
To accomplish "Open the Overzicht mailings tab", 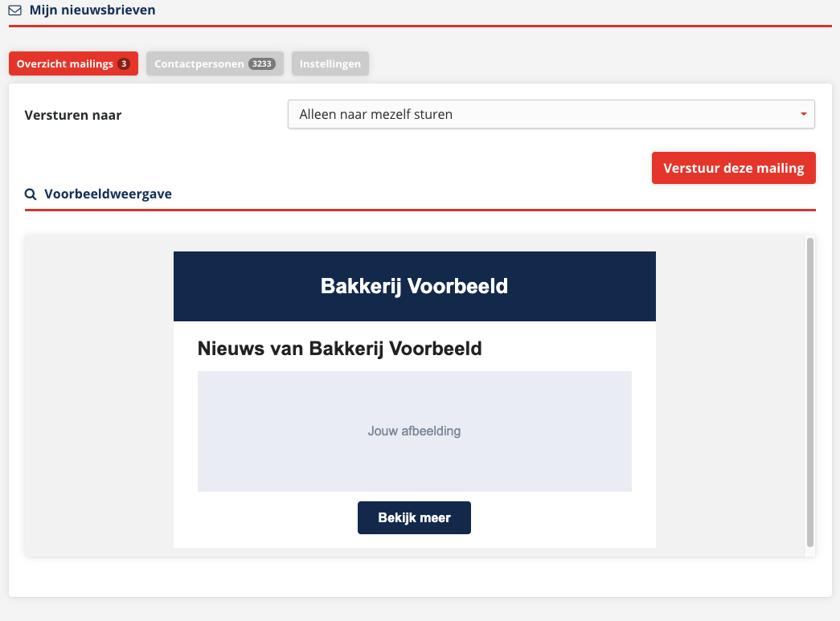I will tap(73, 63).
